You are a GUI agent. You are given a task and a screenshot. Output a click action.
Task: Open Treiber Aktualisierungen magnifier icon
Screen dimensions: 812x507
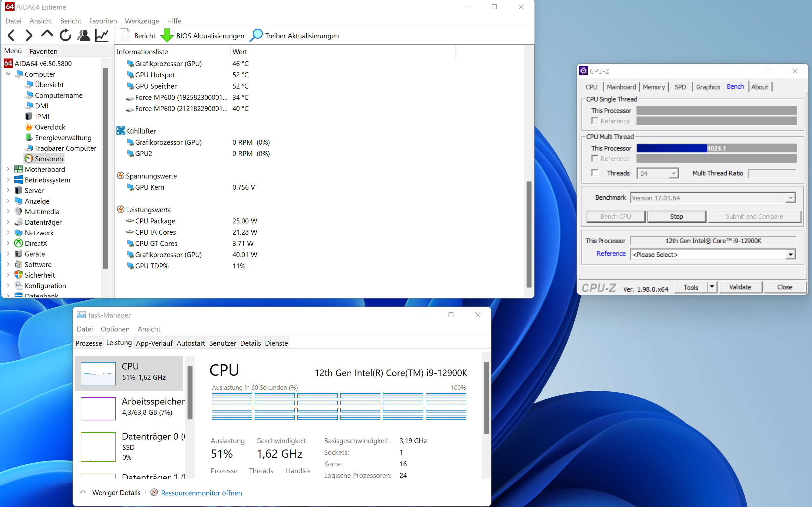[x=256, y=36]
